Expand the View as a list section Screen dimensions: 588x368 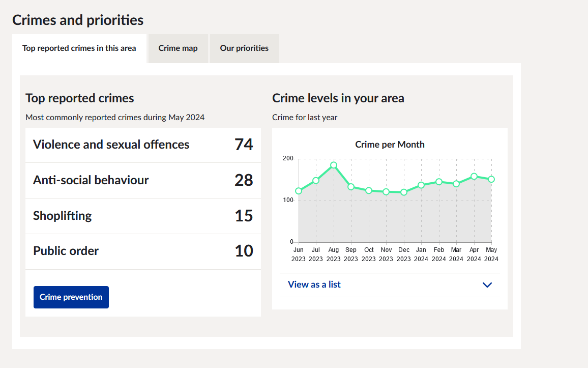[x=390, y=285]
